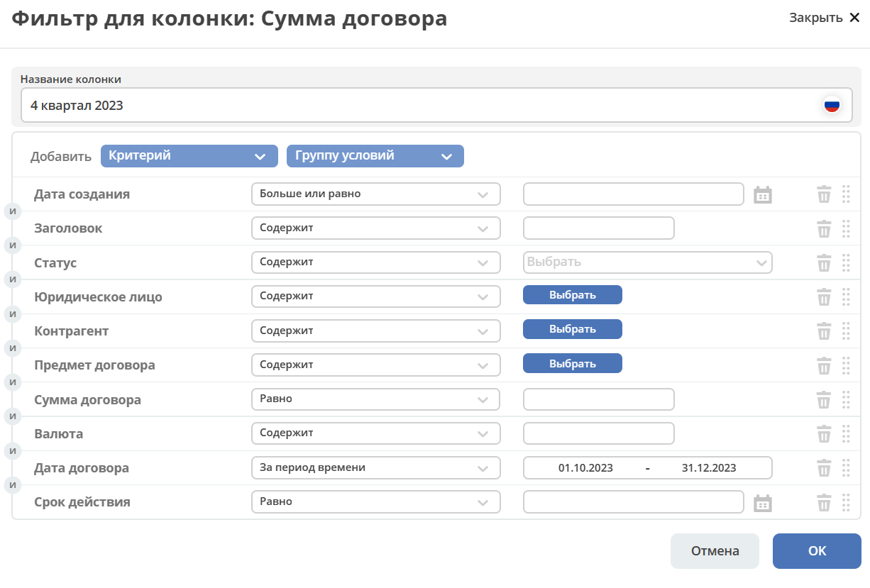Screen dimensions: 870x588
Task: Grab the drag handle of Предмет договора row
Action: tap(846, 365)
